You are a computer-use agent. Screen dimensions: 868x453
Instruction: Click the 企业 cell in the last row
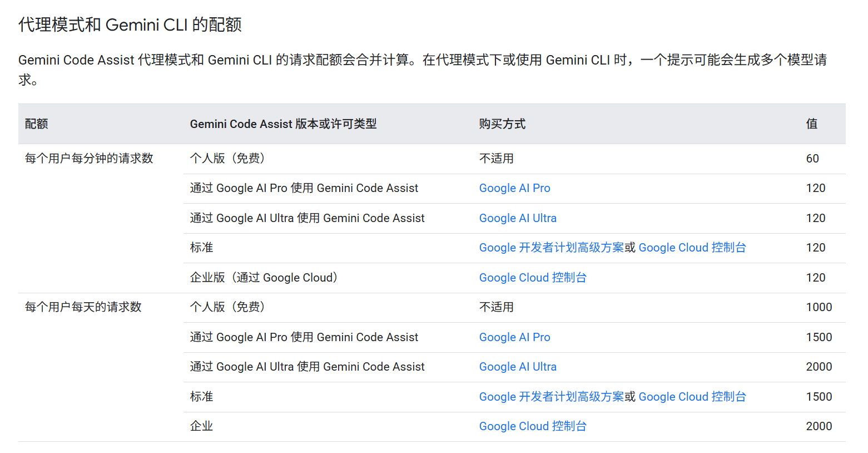[x=201, y=426]
